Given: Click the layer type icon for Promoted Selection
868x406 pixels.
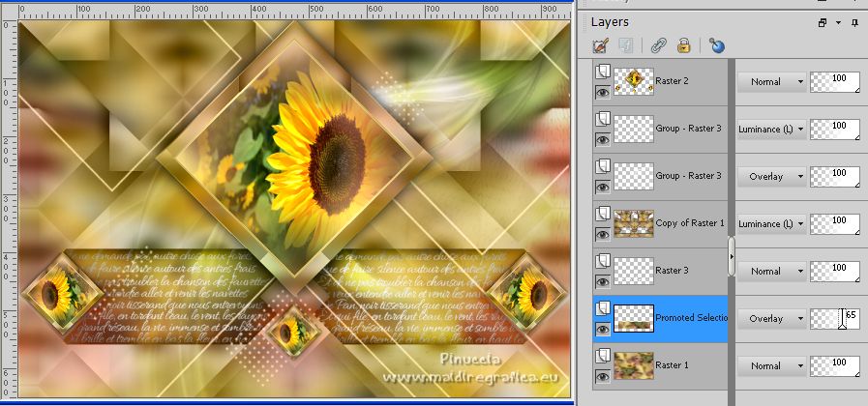Looking at the screenshot, I should coord(602,308).
